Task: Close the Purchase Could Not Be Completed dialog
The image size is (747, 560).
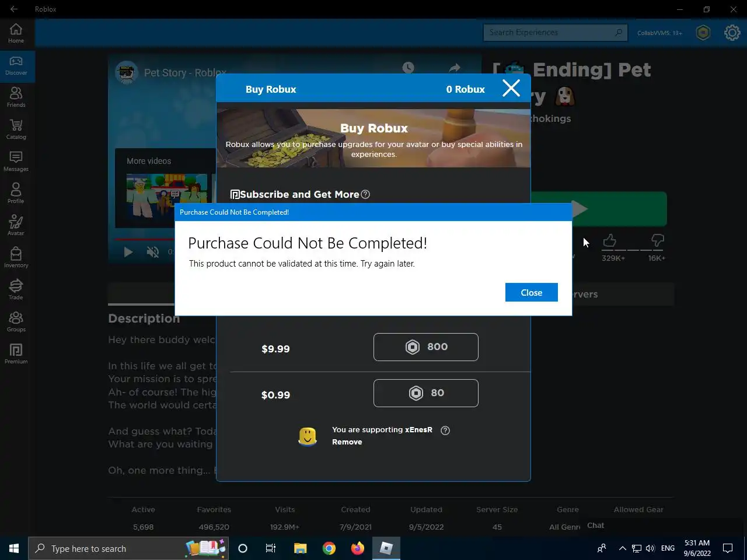Action: [531, 292]
